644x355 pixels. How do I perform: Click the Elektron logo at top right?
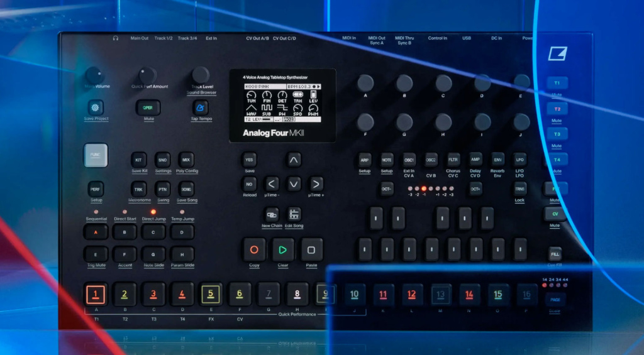click(557, 54)
